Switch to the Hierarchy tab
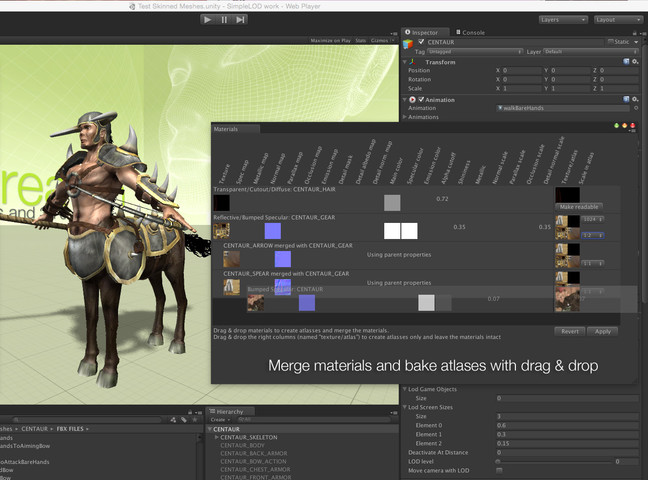648x480 pixels. (x=230, y=411)
